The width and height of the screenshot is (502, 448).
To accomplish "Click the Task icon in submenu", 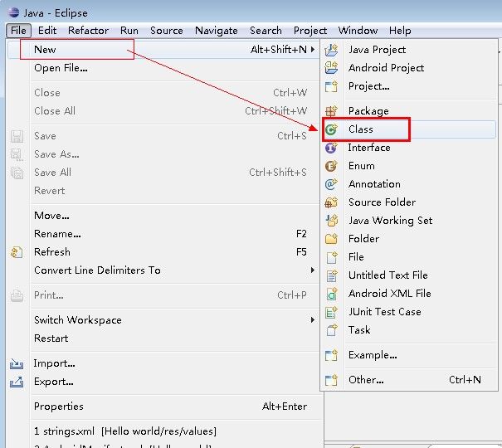I will point(331,330).
